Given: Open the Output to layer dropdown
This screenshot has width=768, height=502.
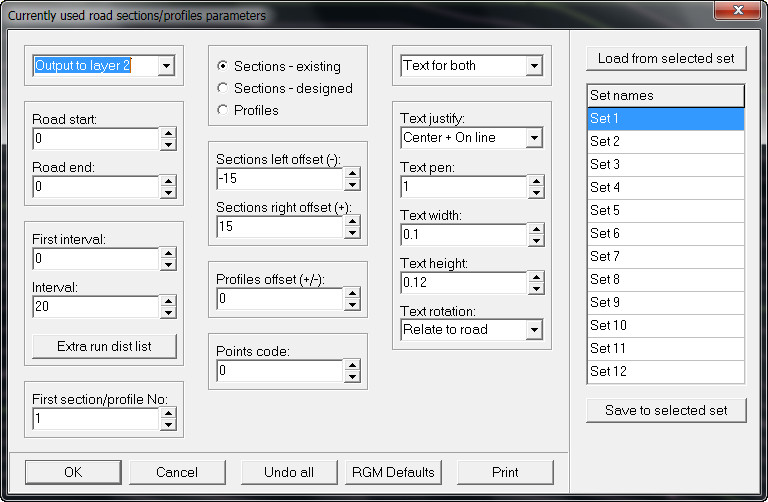Looking at the screenshot, I should tap(166, 66).
